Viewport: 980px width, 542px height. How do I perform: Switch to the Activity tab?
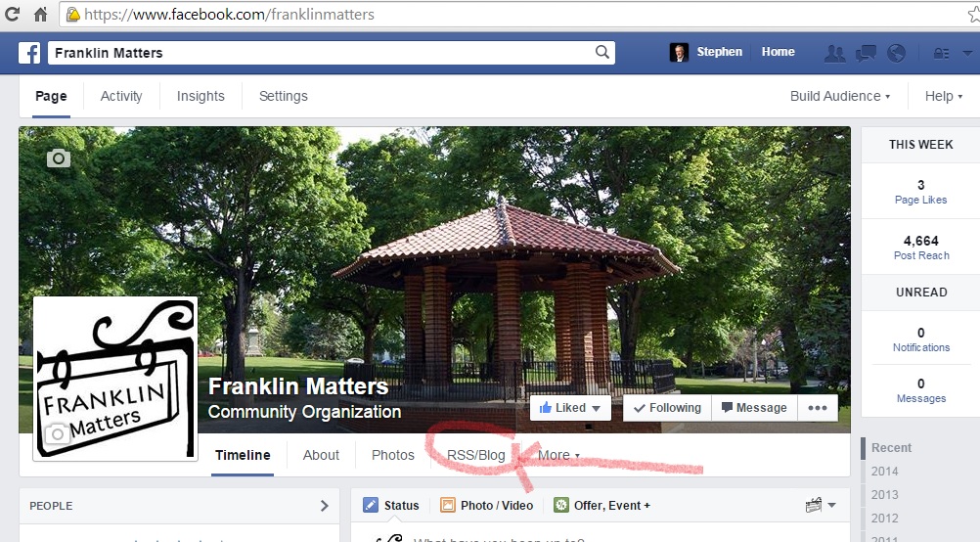tap(121, 96)
